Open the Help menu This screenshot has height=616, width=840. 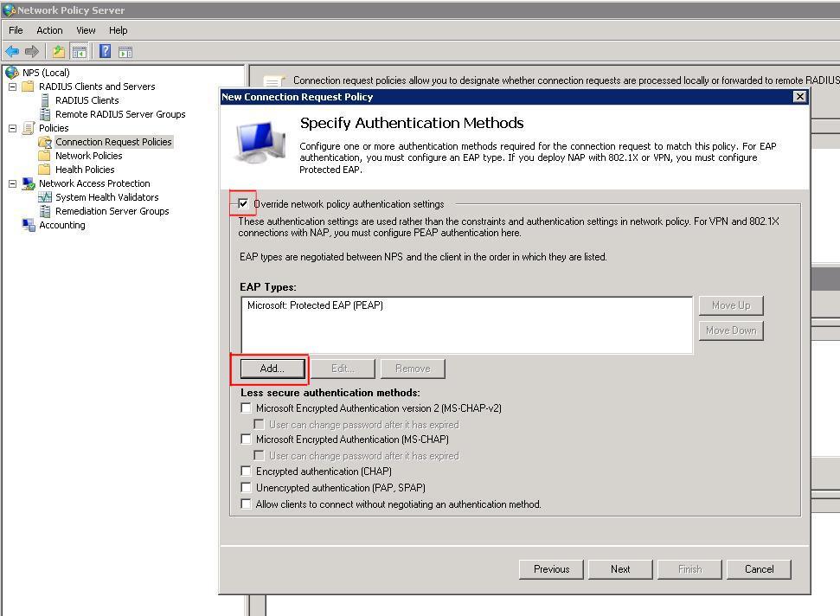click(118, 30)
